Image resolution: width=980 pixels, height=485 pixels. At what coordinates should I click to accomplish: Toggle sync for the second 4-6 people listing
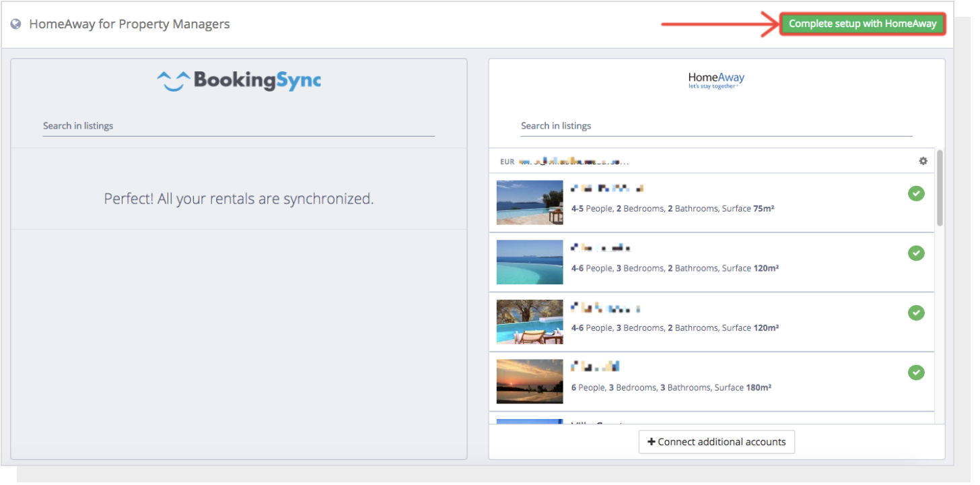(916, 313)
